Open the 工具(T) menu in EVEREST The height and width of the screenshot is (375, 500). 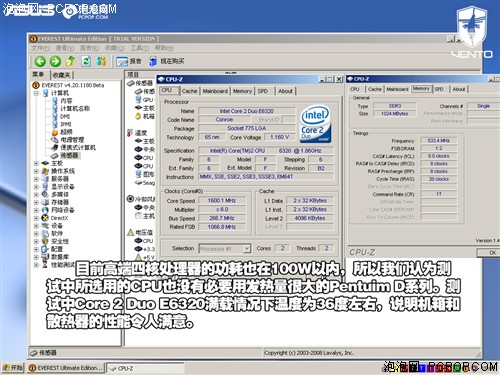pyautogui.click(x=139, y=48)
